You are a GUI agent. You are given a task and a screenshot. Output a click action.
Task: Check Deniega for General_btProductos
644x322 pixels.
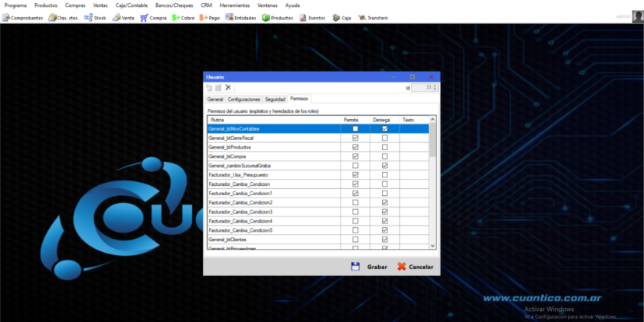(384, 147)
